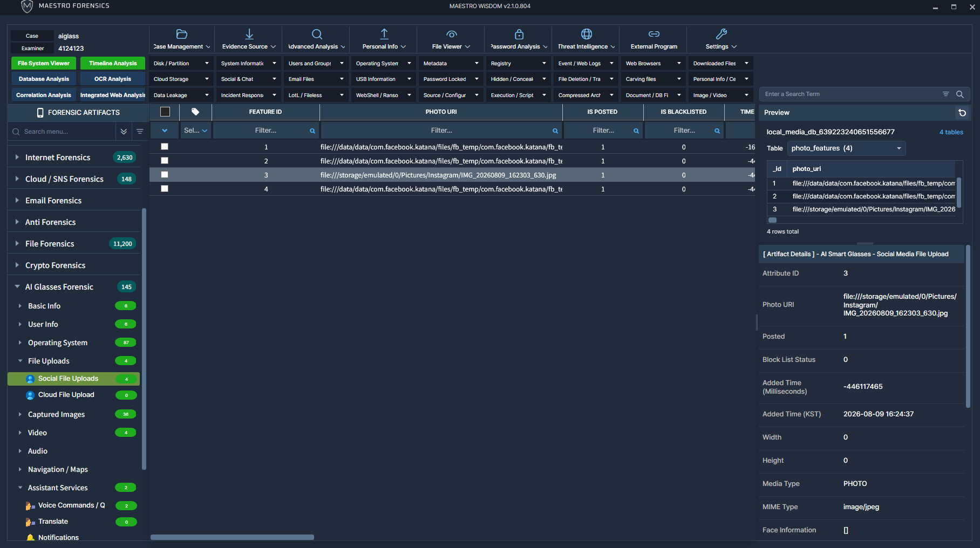Image resolution: width=980 pixels, height=548 pixels.
Task: Click the search icon beside Enter a Search Term
Action: pos(960,94)
